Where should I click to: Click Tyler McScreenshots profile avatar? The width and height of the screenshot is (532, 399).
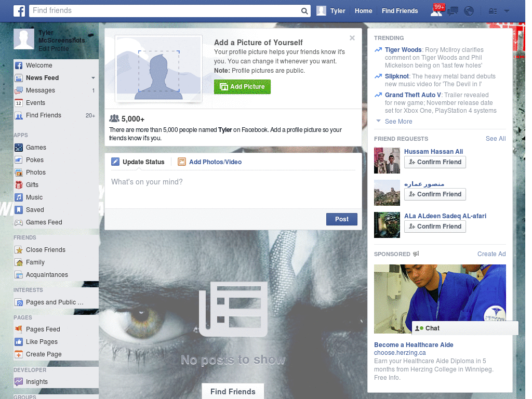coord(24,39)
